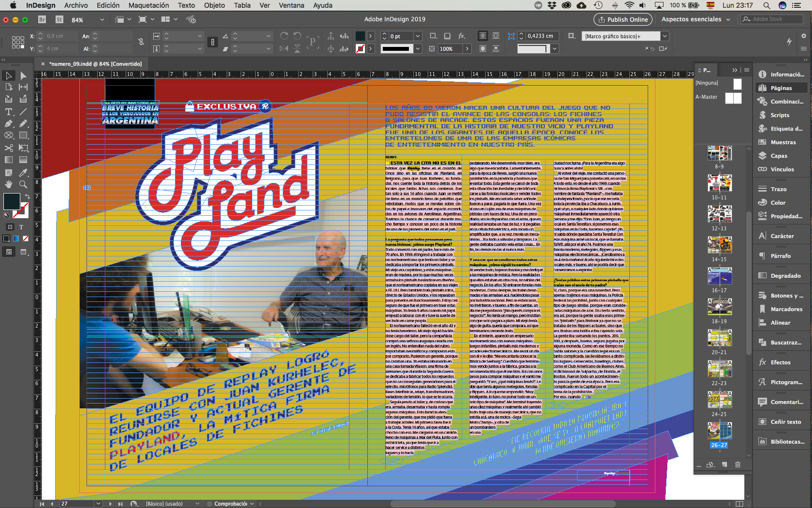Click the Publish Online button

(x=623, y=19)
